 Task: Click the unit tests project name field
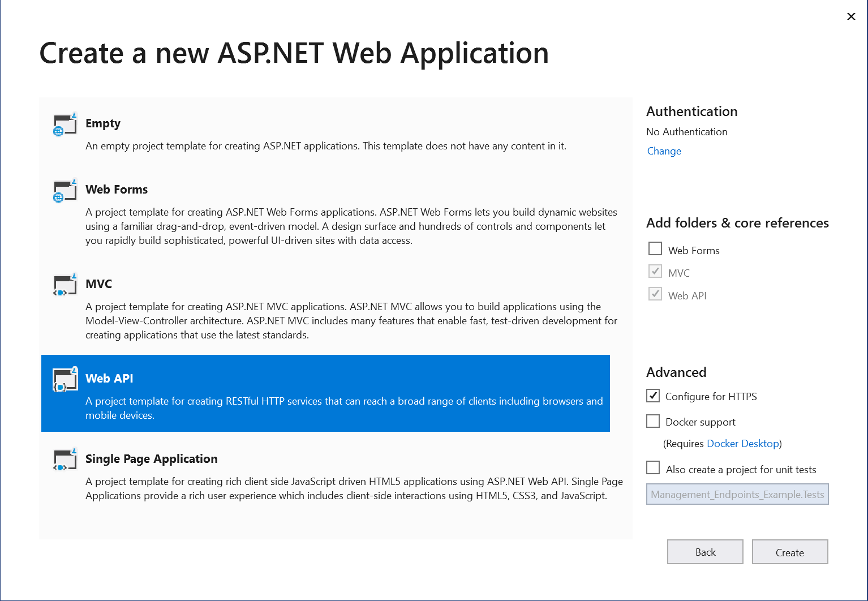[x=737, y=493]
